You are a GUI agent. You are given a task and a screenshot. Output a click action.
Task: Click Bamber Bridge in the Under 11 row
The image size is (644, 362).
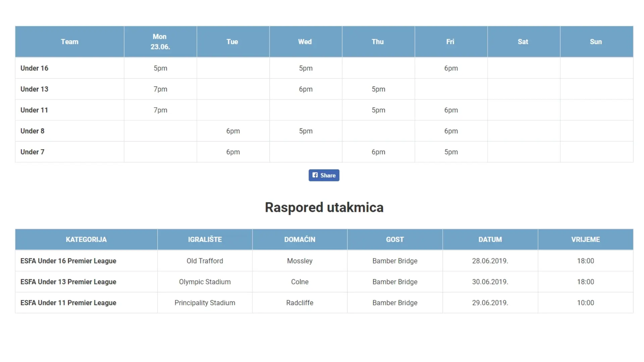395,303
